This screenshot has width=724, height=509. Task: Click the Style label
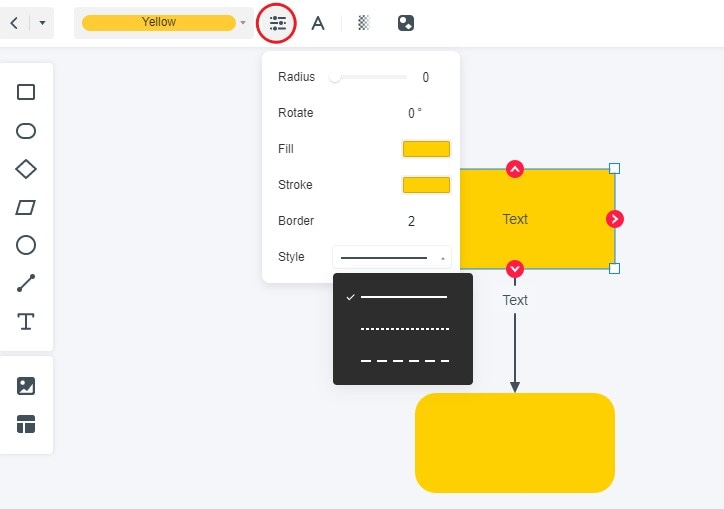point(291,257)
